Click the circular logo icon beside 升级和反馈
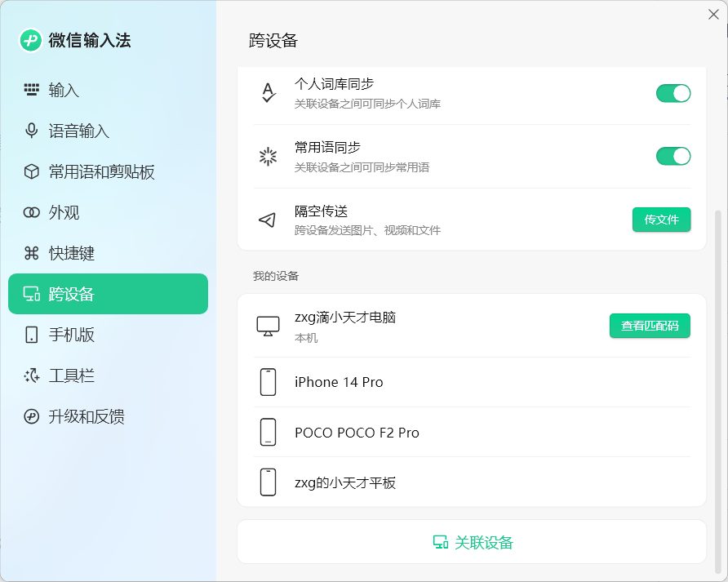The width and height of the screenshot is (728, 582). (x=32, y=416)
